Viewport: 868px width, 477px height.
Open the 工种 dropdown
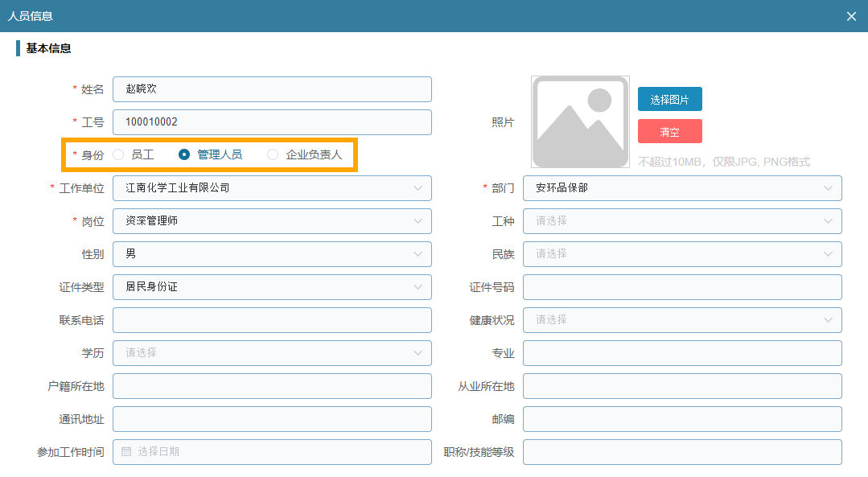pos(682,221)
